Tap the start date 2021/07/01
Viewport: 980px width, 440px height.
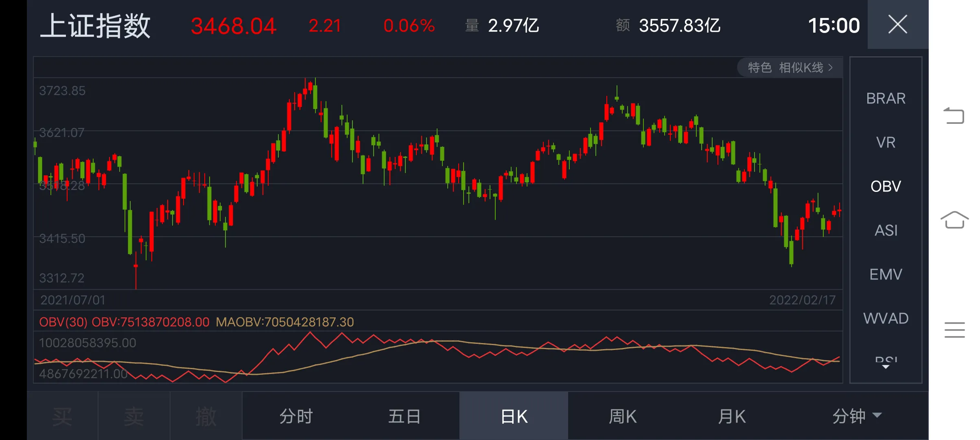coord(72,300)
